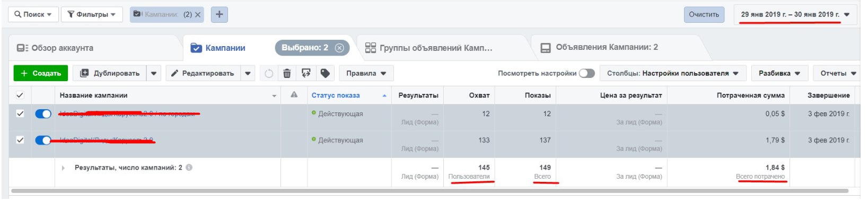Click grid icon on Группы объявлений tab

tap(371, 48)
